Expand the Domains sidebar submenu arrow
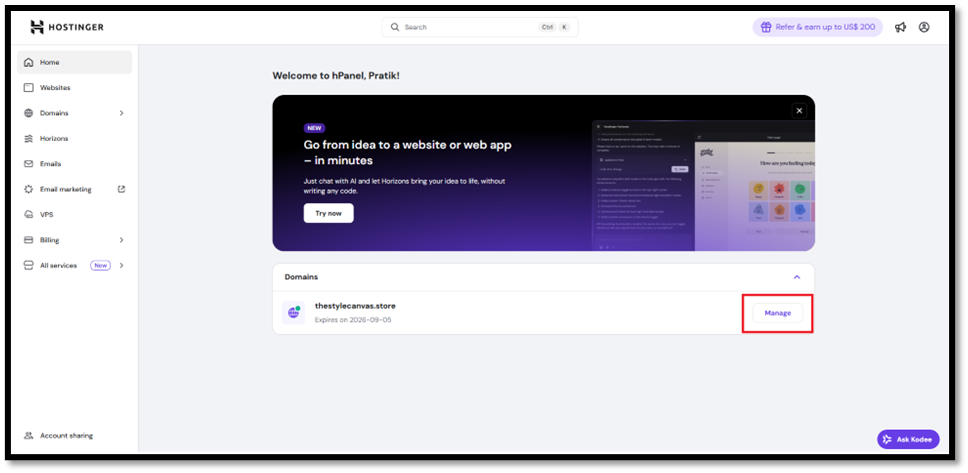This screenshot has height=473, width=968. (x=121, y=113)
